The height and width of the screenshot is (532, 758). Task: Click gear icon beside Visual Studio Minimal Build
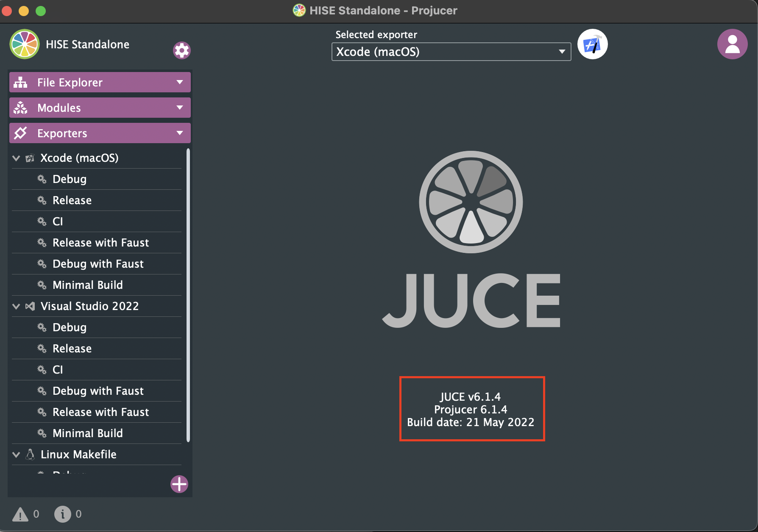[42, 433]
